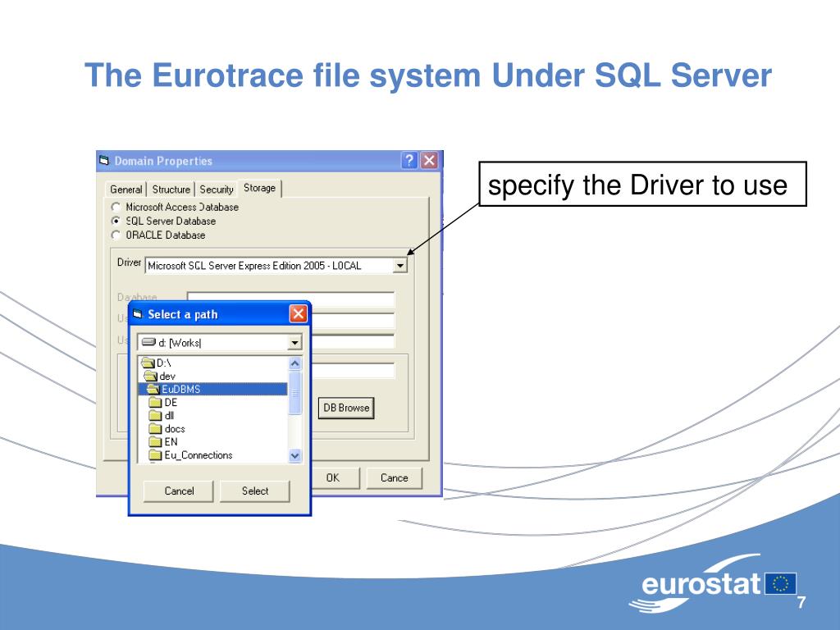Click the folder list scroll down arrow
This screenshot has width=840, height=630.
294,455
